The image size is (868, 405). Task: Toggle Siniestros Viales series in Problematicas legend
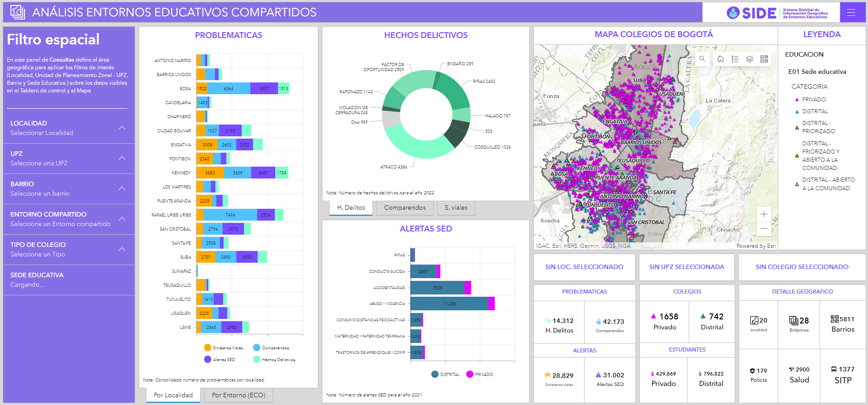click(x=224, y=347)
